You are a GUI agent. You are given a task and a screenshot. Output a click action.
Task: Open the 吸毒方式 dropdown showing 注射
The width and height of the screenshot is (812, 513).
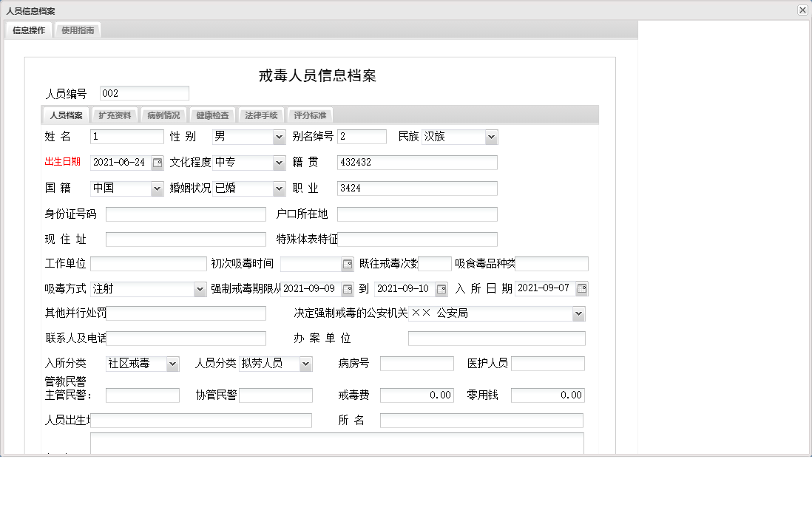(198, 289)
